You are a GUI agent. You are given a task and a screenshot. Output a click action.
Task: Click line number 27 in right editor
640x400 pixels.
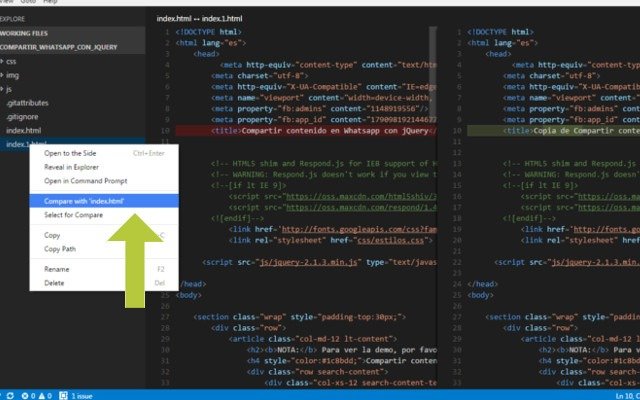point(457,317)
